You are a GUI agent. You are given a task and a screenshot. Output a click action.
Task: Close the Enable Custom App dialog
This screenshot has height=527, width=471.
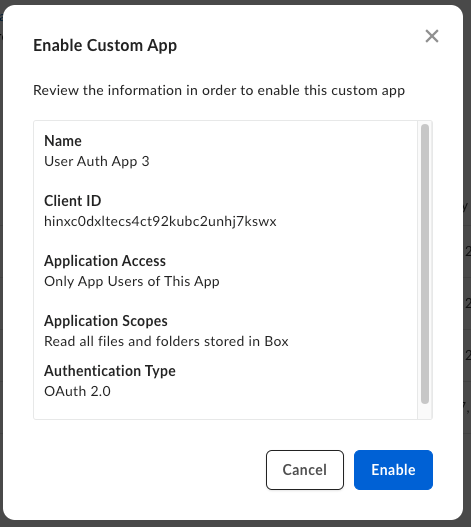click(x=432, y=36)
